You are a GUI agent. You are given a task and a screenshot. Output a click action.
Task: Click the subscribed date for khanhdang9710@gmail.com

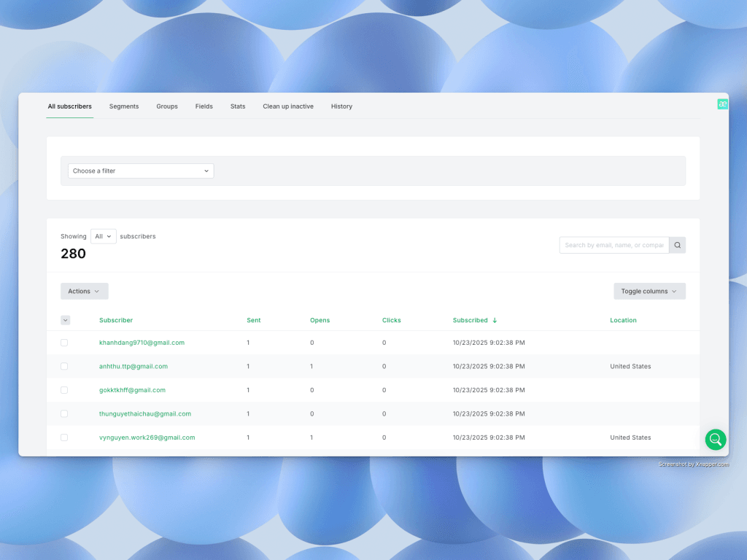coord(489,343)
